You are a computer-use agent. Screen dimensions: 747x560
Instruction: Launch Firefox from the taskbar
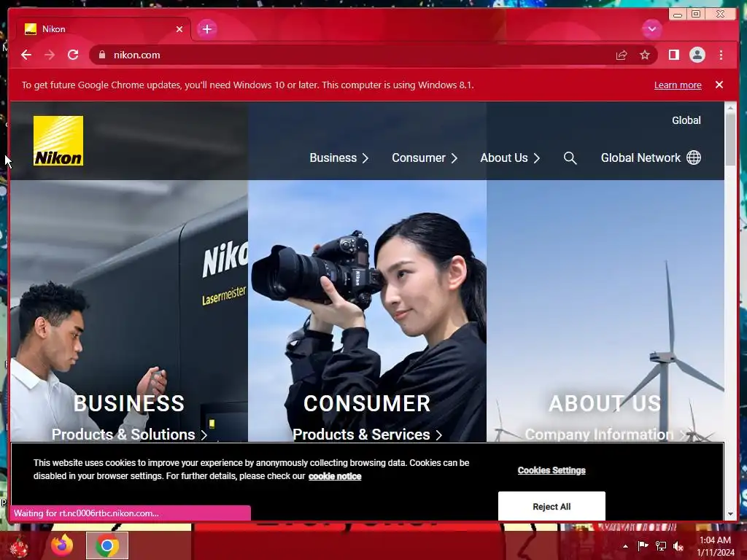62,545
